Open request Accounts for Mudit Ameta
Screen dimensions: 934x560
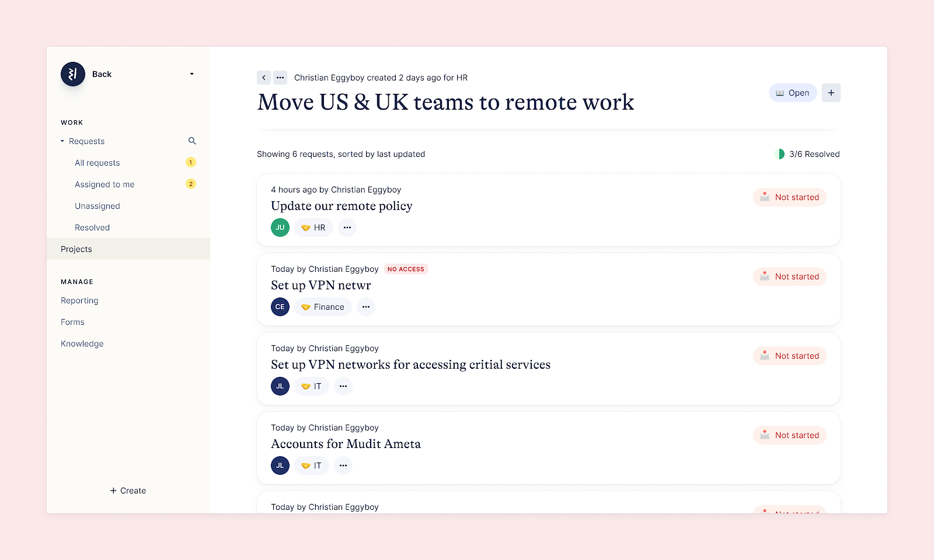tap(346, 444)
